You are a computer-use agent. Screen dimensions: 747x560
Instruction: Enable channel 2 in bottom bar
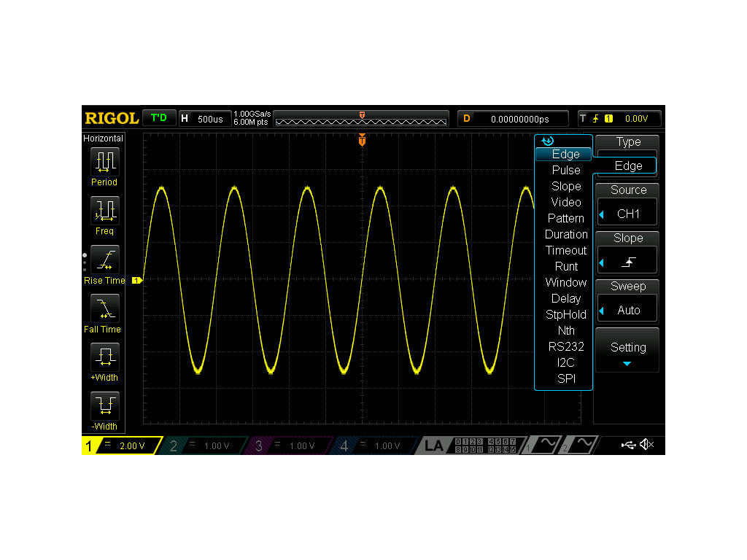(204, 446)
